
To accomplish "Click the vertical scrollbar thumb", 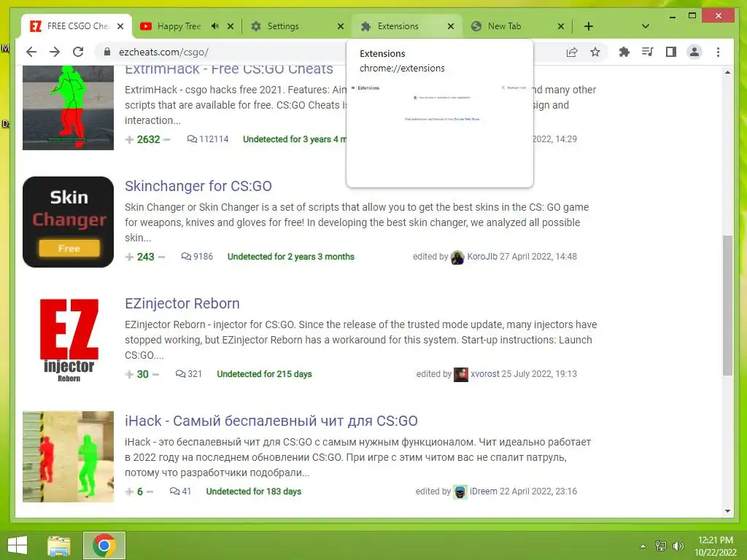I will click(x=727, y=306).
